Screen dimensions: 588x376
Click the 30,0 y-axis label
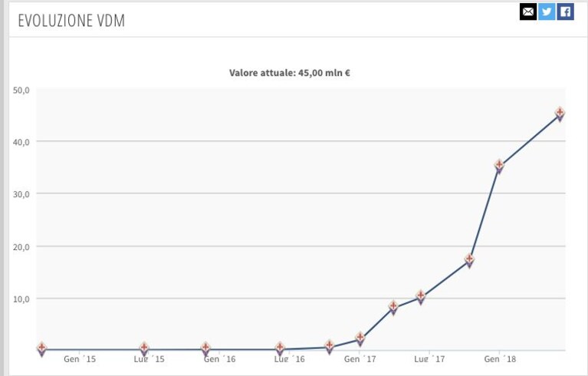(x=21, y=194)
